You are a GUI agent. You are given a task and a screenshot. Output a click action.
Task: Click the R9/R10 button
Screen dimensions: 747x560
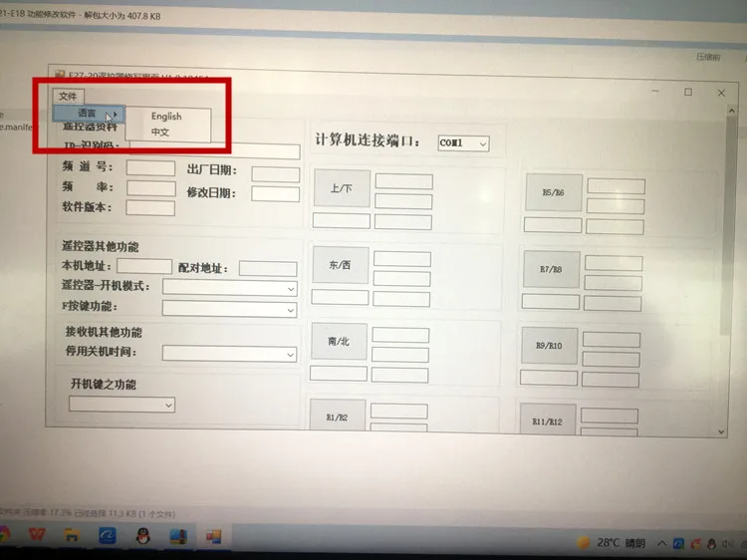(x=549, y=346)
